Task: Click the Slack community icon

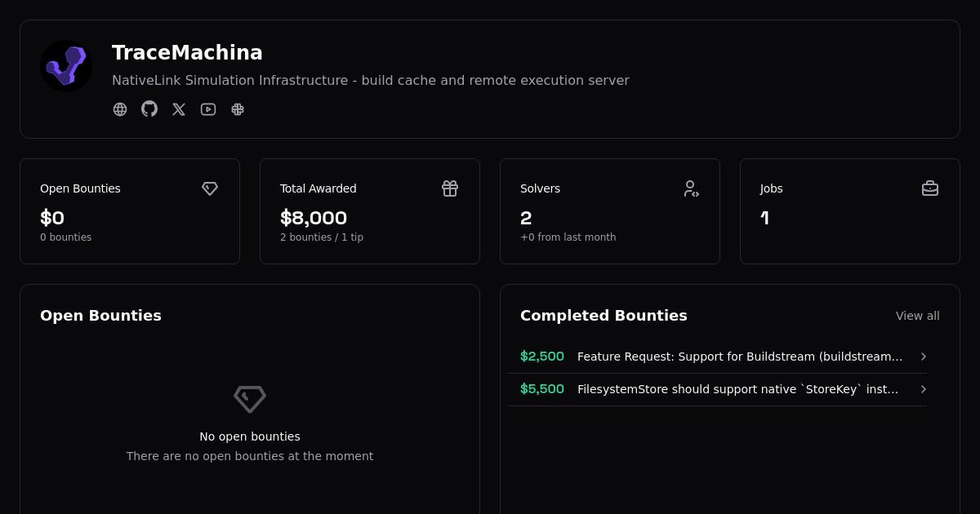Action: point(238,109)
